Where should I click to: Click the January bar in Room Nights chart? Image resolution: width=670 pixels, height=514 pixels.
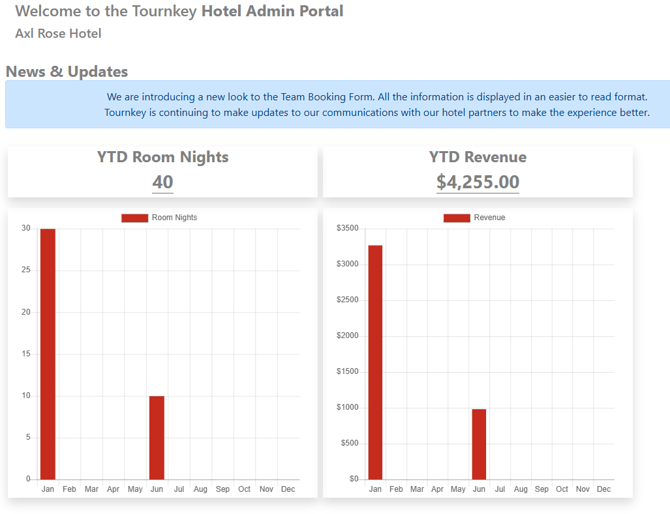48,354
